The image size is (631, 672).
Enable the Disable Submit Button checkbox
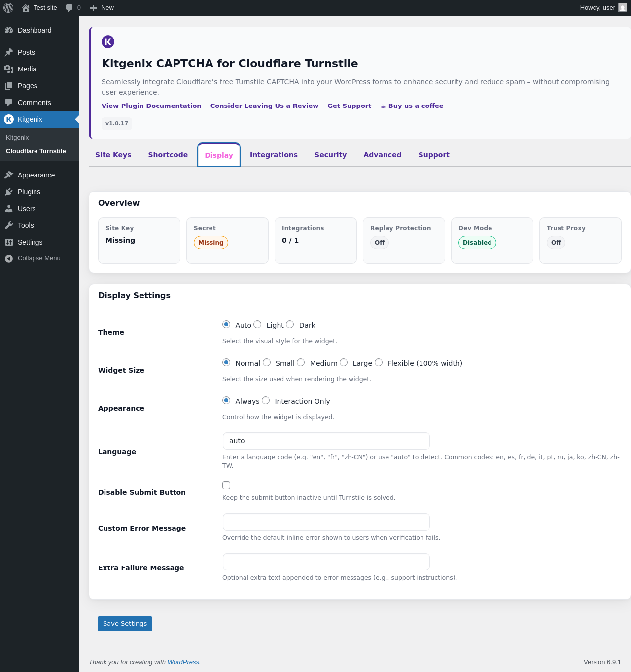(x=226, y=485)
